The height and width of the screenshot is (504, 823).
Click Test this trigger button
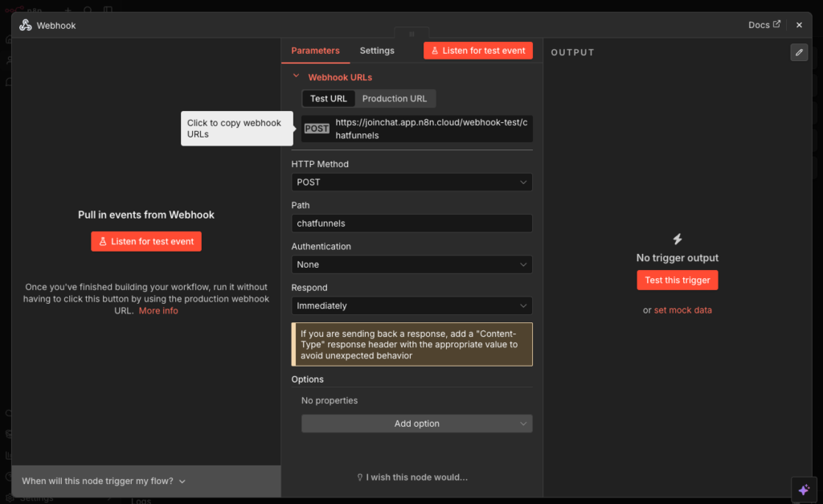point(677,281)
